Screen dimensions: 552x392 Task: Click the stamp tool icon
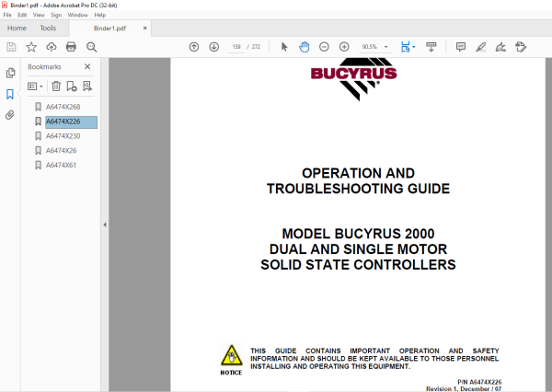521,47
